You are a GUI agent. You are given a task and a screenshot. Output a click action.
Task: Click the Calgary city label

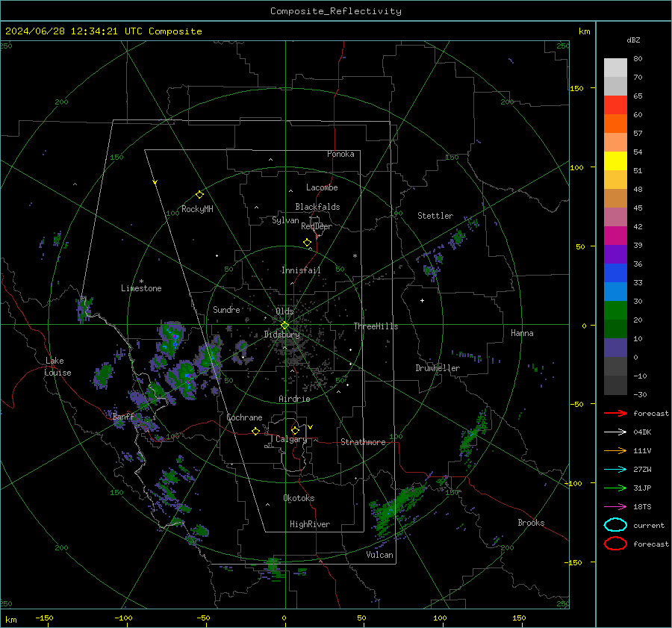tap(291, 439)
